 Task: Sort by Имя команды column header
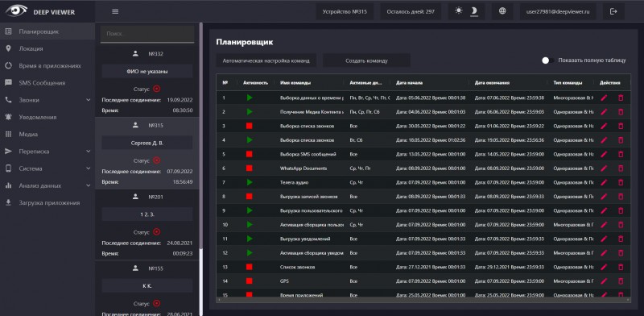[295, 83]
